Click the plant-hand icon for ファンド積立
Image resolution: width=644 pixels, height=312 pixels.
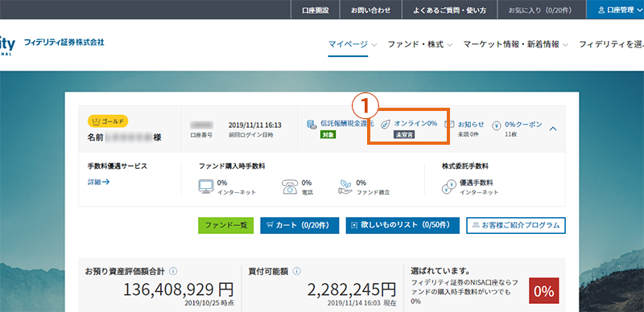click(x=345, y=187)
